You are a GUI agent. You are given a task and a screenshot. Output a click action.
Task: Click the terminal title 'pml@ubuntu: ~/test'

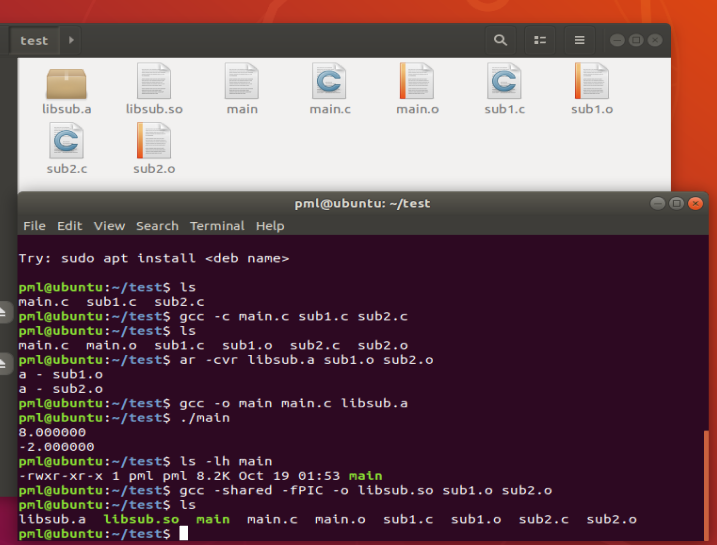362,203
